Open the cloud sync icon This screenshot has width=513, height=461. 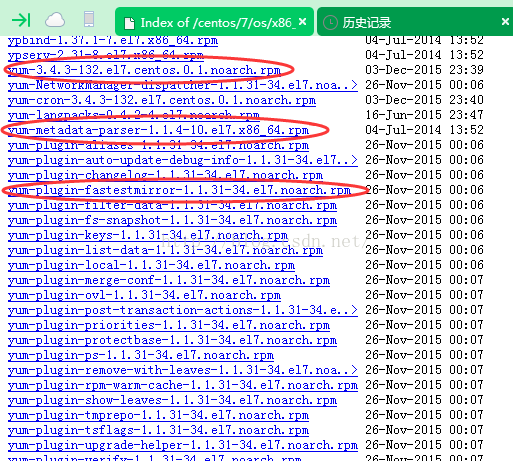tap(55, 20)
